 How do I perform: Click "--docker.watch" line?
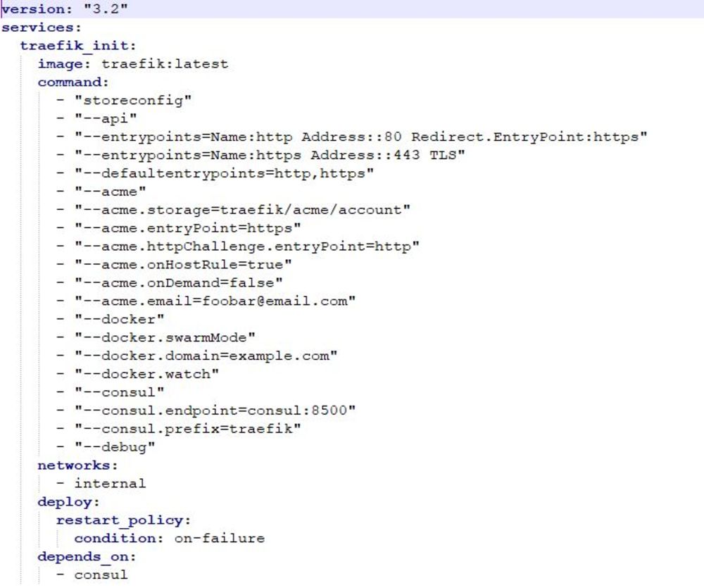[x=147, y=374]
